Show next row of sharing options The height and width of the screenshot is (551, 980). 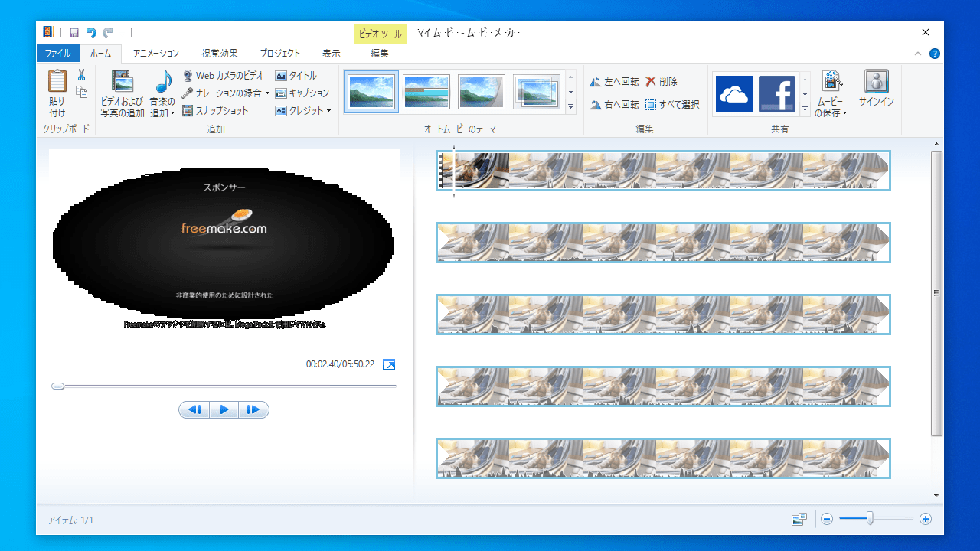click(x=805, y=94)
